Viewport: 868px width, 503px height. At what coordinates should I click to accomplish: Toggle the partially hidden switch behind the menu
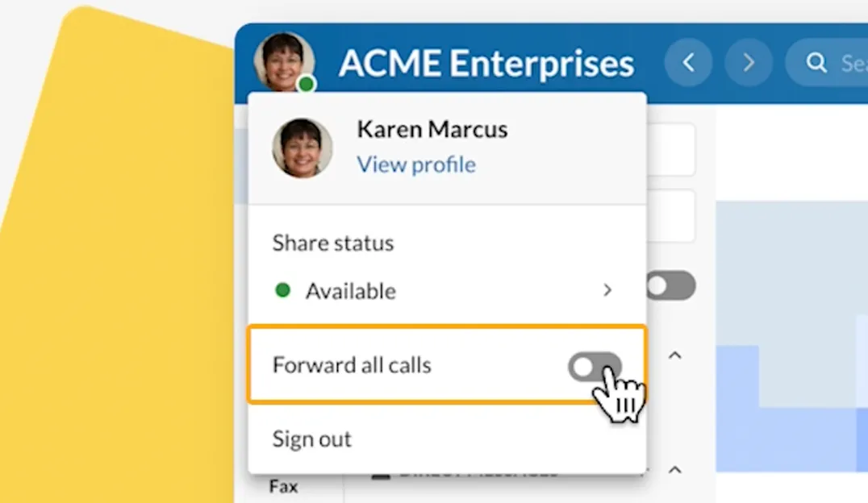672,285
